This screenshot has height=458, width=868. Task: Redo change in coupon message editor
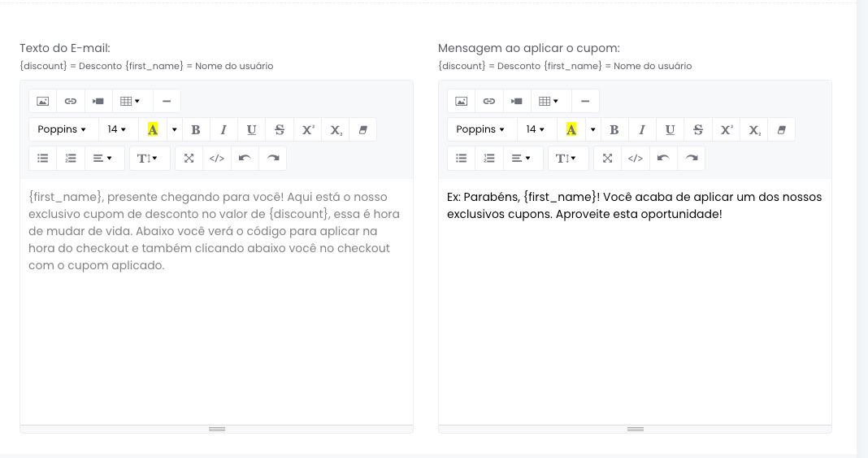(691, 159)
